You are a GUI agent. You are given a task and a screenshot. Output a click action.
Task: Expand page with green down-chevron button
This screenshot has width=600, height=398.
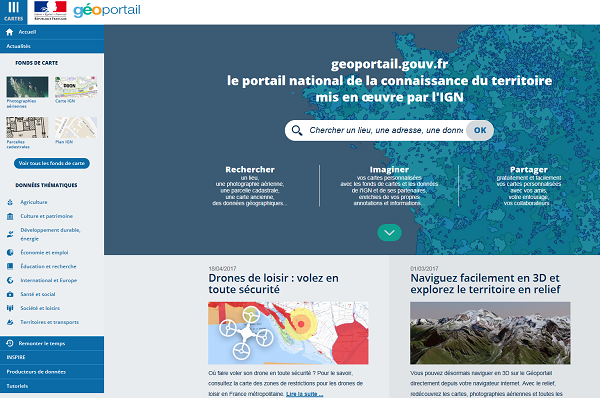pyautogui.click(x=390, y=233)
